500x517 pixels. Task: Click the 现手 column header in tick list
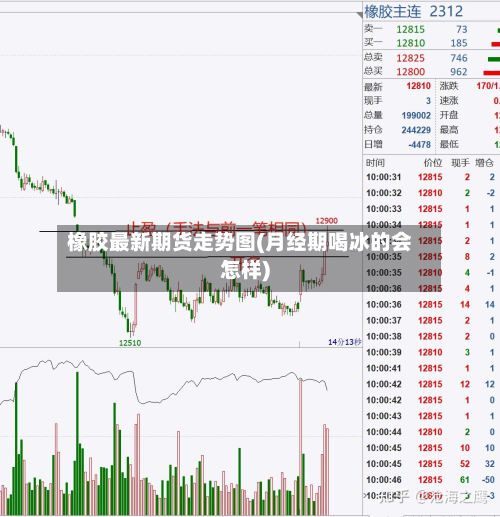460,163
